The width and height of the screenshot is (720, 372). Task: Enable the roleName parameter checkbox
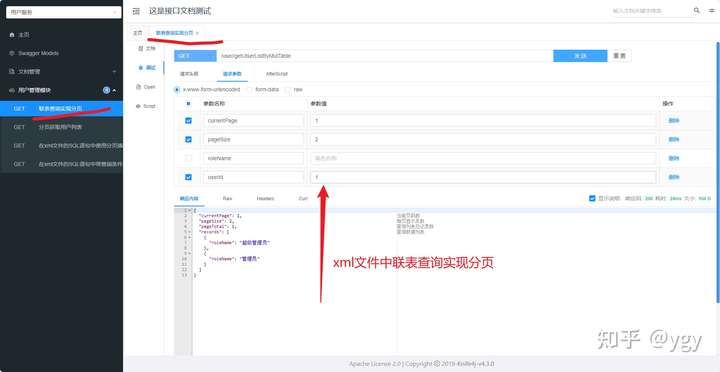click(x=188, y=158)
